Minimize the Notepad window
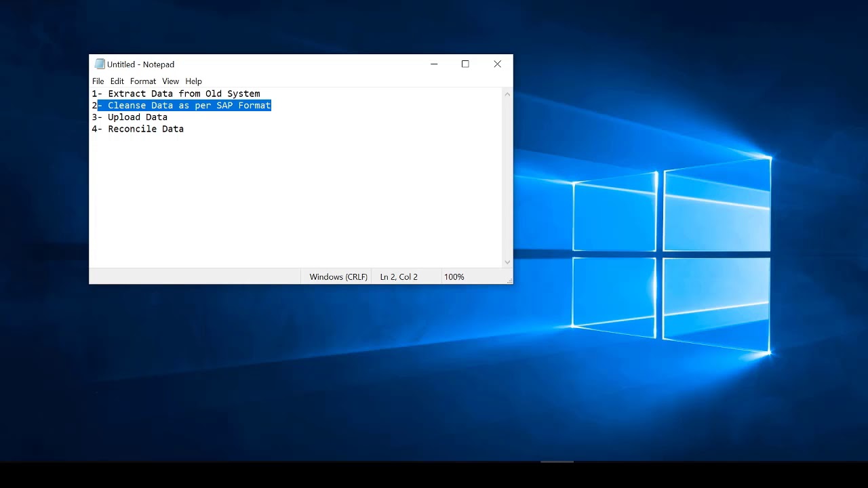This screenshot has width=868, height=488. point(434,64)
